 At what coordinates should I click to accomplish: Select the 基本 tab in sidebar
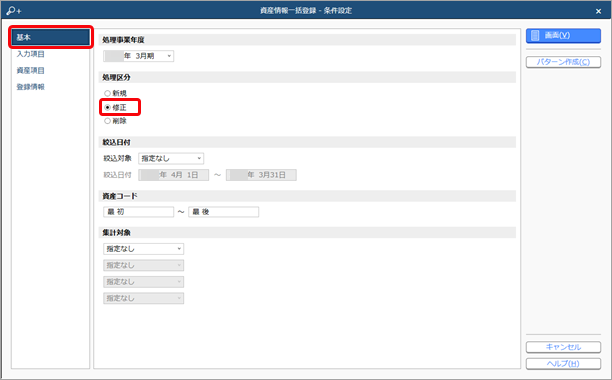[51, 37]
